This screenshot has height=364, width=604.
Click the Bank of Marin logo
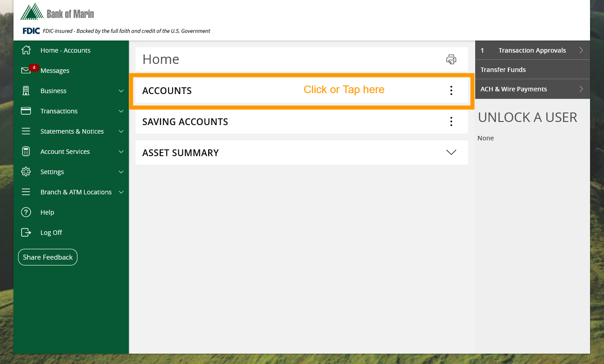57,13
